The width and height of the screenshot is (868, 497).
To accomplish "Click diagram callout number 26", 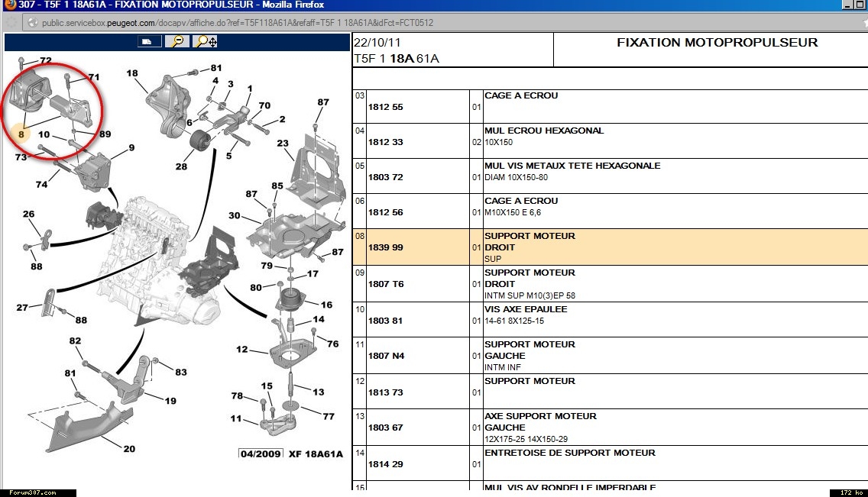I will coord(29,214).
